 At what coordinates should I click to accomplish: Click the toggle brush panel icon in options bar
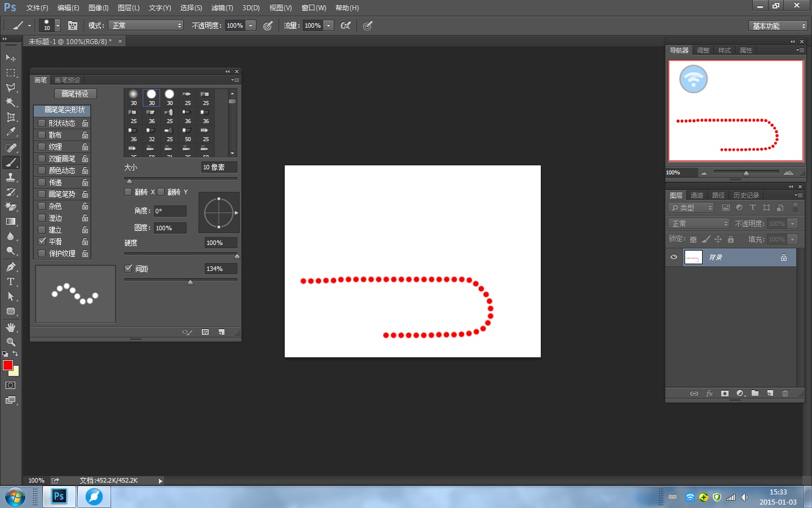coord(73,25)
